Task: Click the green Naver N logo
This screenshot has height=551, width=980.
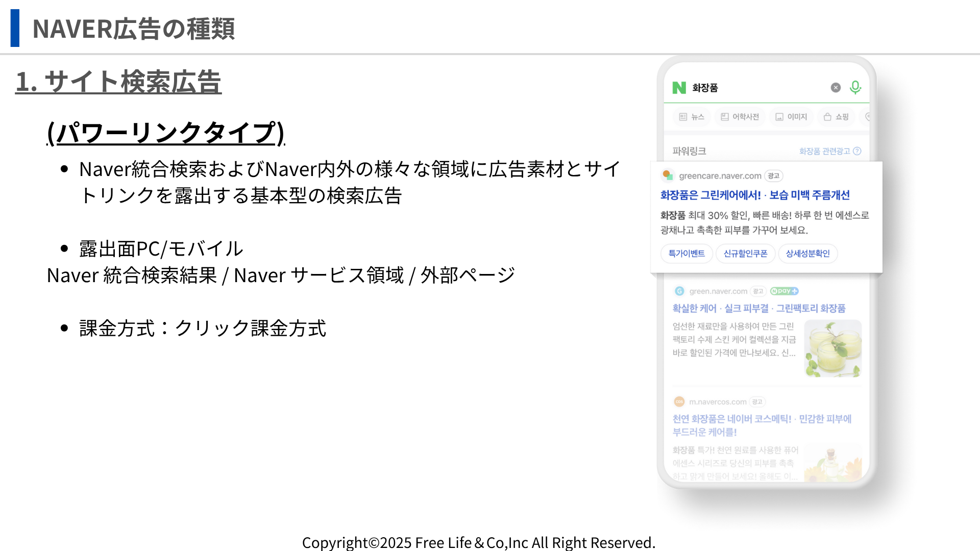Action: [679, 88]
